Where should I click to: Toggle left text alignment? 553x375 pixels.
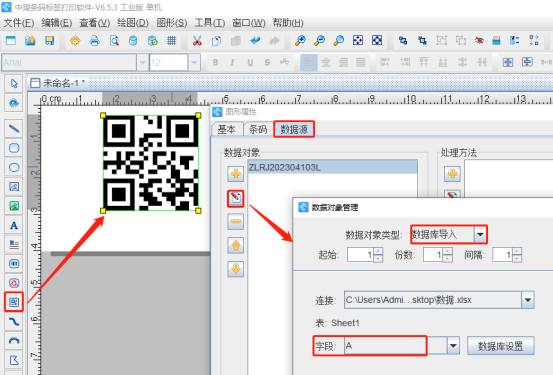(x=309, y=62)
